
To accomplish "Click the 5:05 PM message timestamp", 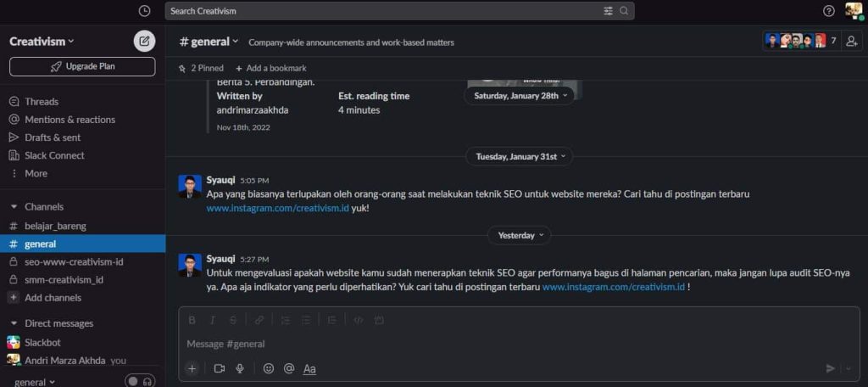I will tap(254, 181).
